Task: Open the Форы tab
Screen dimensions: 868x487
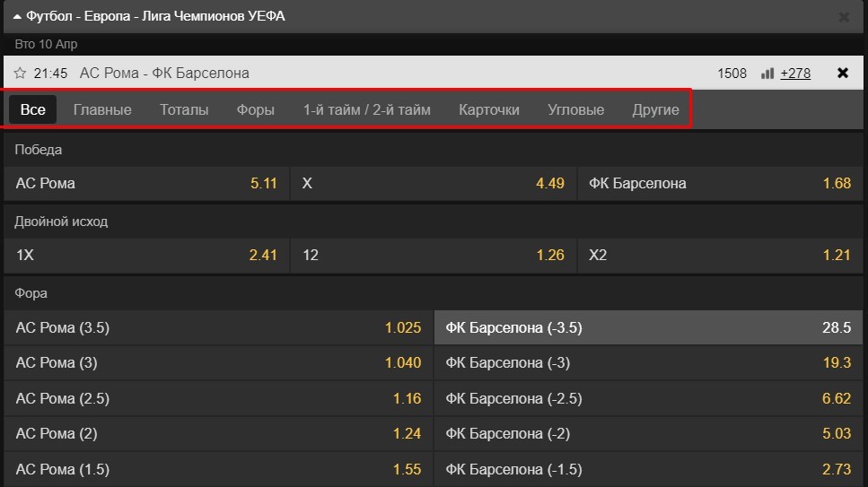Action: coord(256,109)
